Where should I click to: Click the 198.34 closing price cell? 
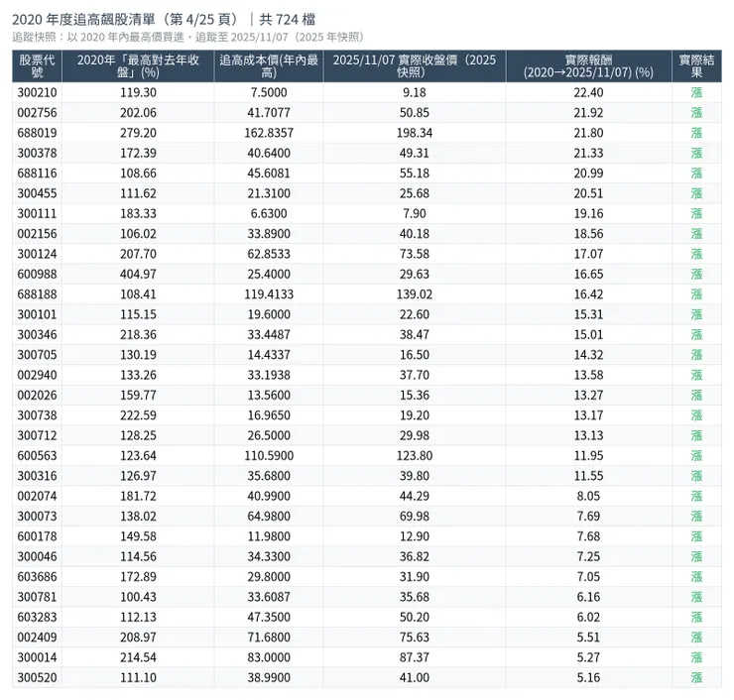415,133
